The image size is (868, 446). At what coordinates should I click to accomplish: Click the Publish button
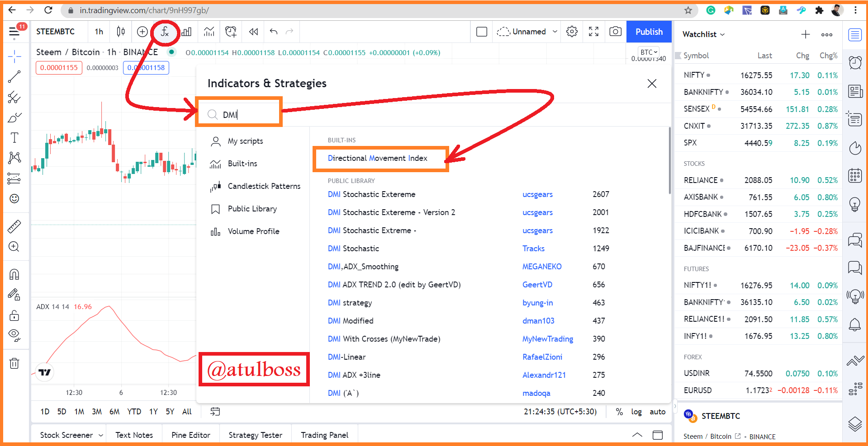649,32
